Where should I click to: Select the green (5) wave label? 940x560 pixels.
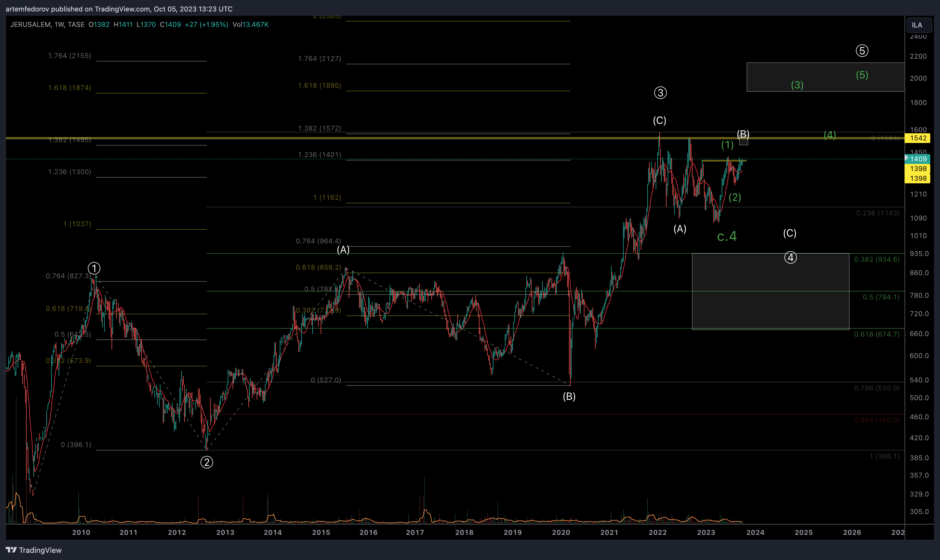coord(862,75)
